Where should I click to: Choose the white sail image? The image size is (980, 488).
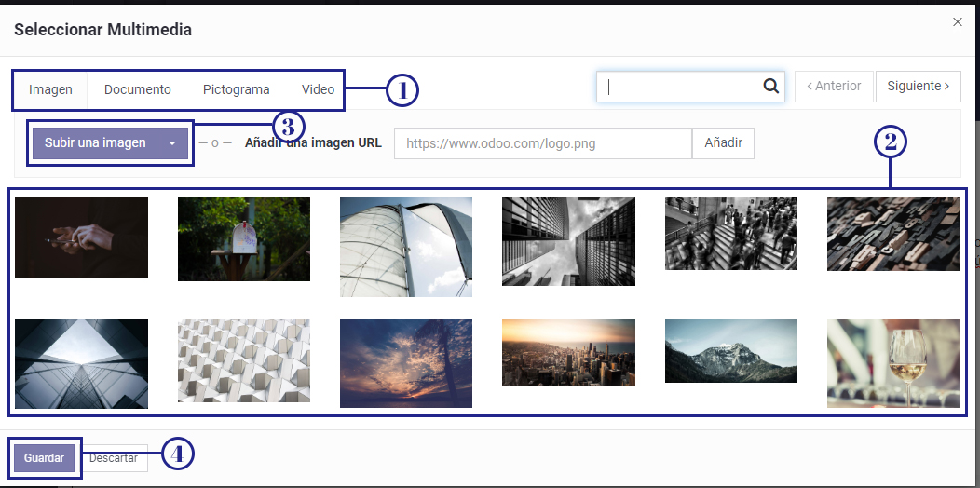406,247
